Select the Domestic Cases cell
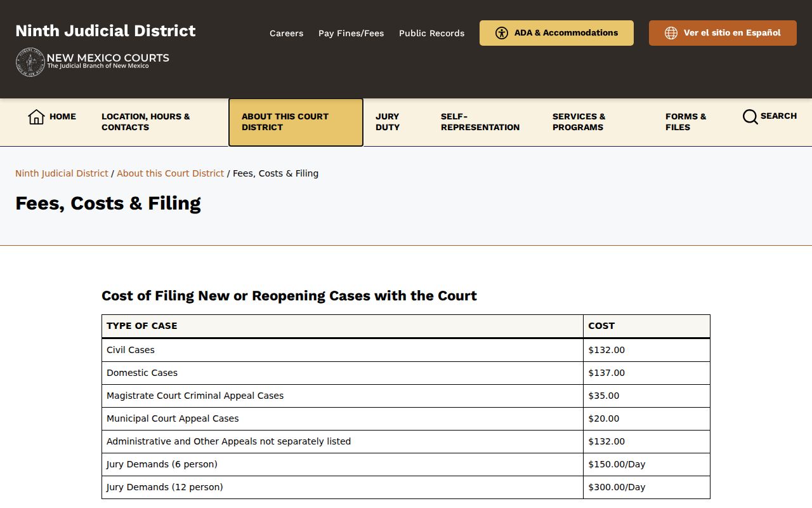Screen dimensions: 812x508 click(343, 373)
